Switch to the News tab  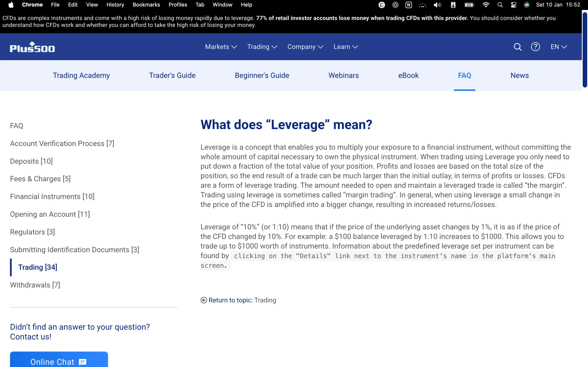[x=519, y=75]
